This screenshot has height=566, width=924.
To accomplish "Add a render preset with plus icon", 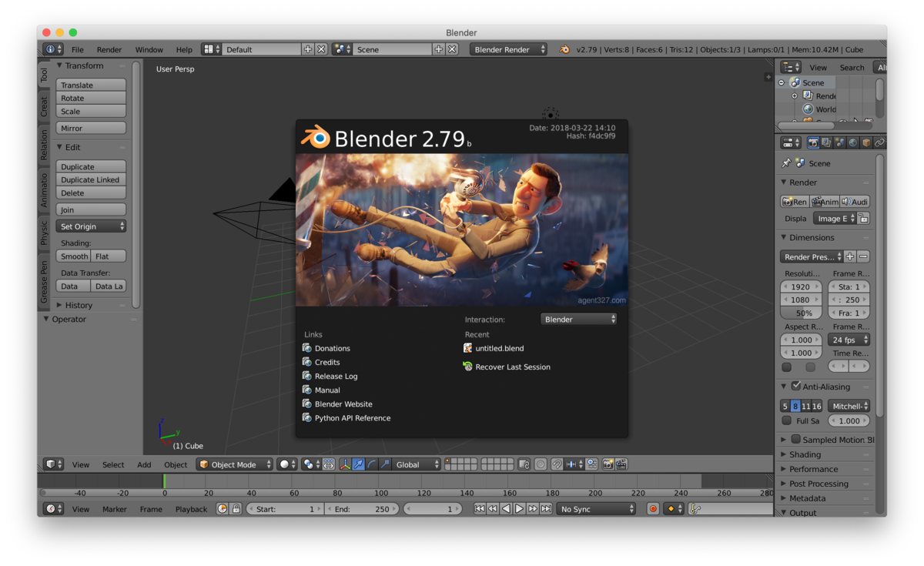I will click(x=849, y=256).
